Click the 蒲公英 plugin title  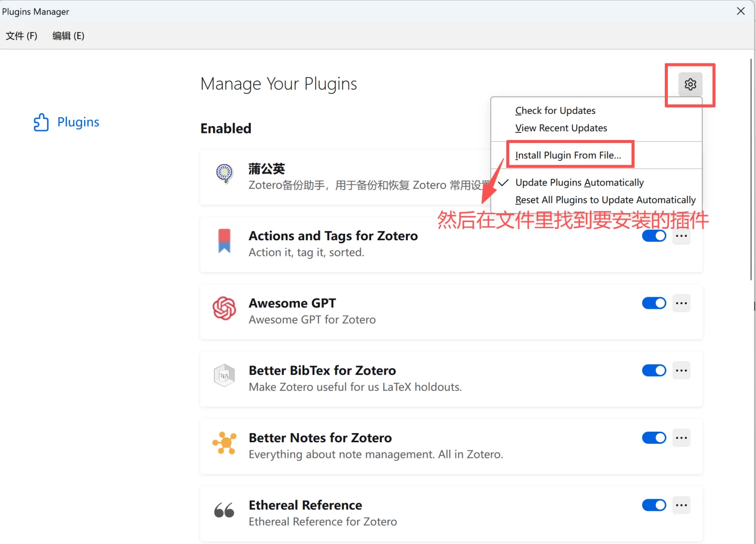pos(267,169)
